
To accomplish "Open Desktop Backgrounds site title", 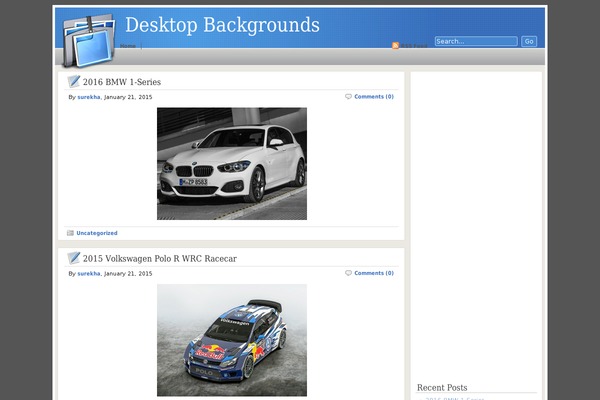I will (222, 25).
